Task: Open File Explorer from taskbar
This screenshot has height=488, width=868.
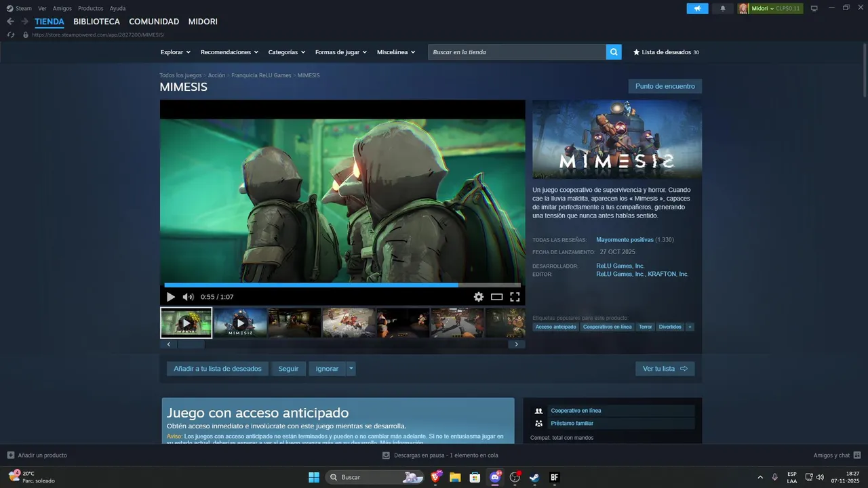Action: pos(456,477)
